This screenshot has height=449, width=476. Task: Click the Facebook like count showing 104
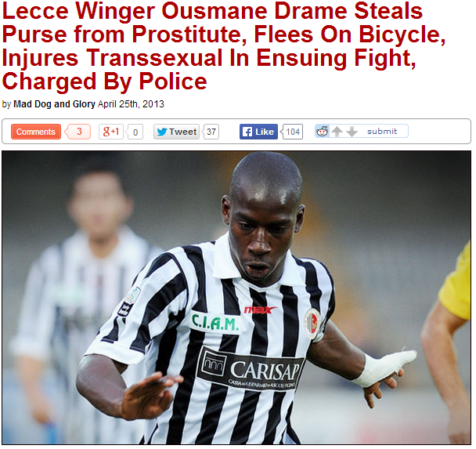pyautogui.click(x=292, y=132)
